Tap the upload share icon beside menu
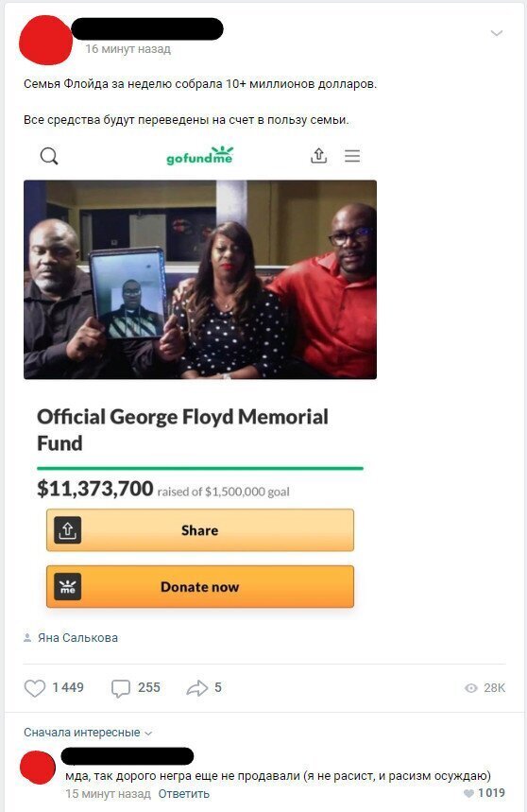This screenshot has height=812, width=527. click(x=318, y=155)
